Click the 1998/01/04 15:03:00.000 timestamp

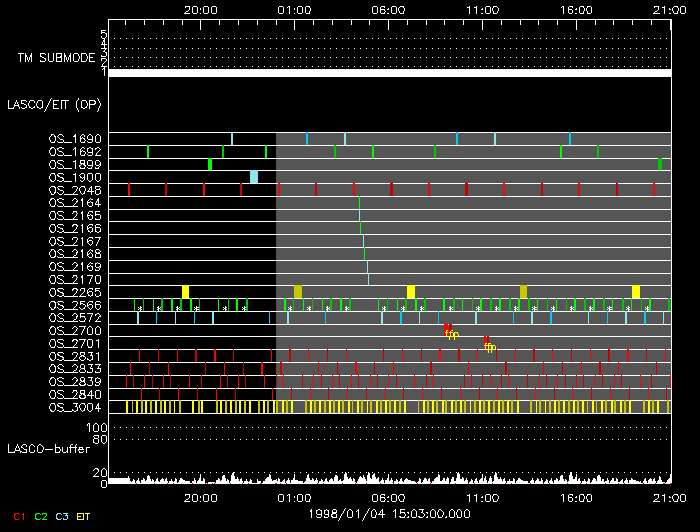[389, 513]
